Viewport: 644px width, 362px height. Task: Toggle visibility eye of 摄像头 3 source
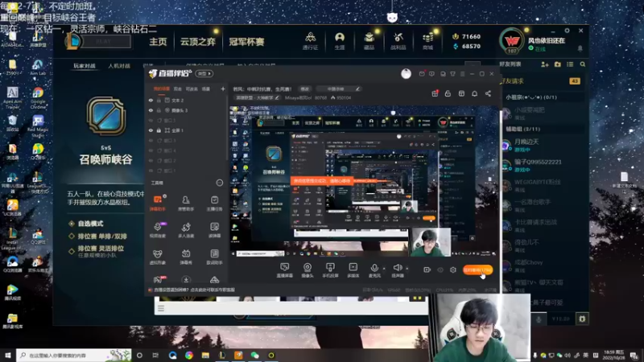point(151,110)
